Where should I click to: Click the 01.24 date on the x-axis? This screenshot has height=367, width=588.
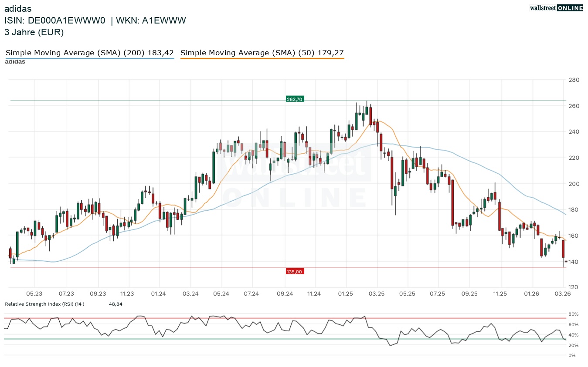(159, 294)
